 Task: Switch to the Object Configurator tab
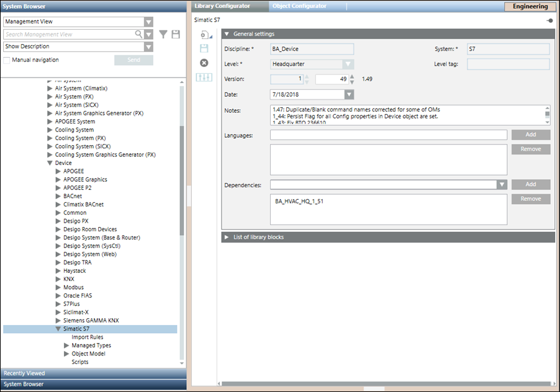click(x=299, y=6)
